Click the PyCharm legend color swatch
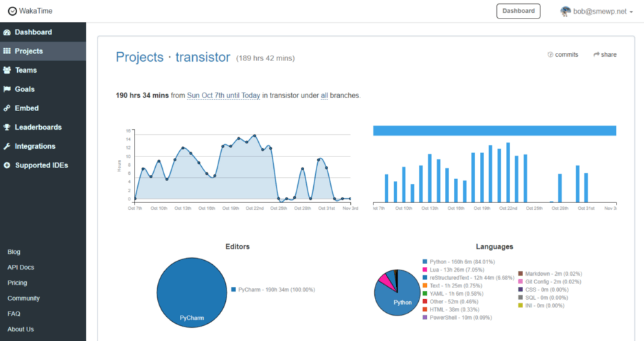Viewport: 644px width, 341px height. point(233,290)
